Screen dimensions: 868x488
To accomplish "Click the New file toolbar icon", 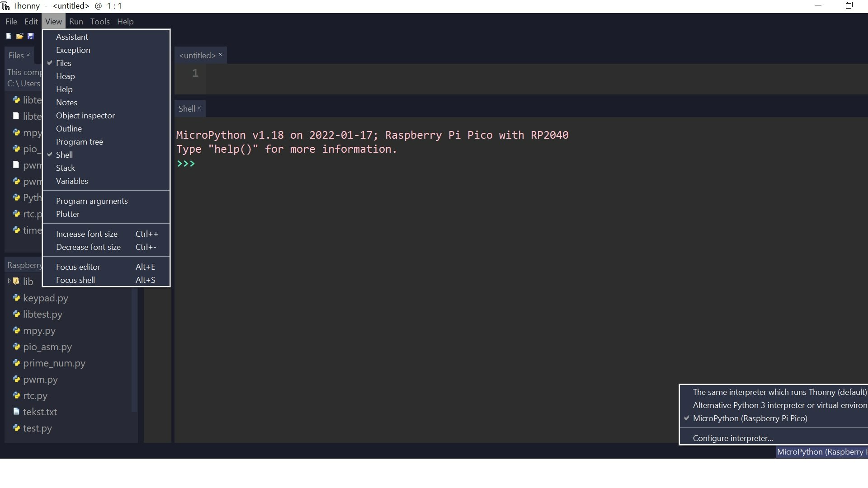I will point(9,36).
